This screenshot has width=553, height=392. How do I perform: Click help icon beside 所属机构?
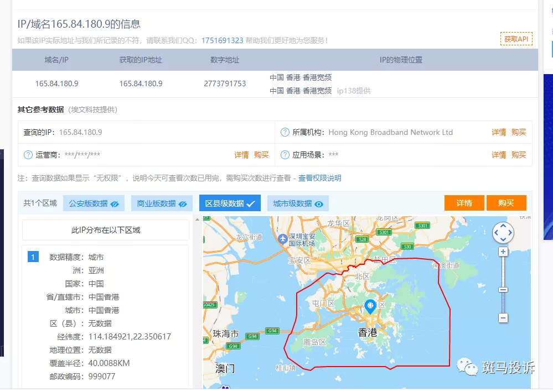(285, 132)
